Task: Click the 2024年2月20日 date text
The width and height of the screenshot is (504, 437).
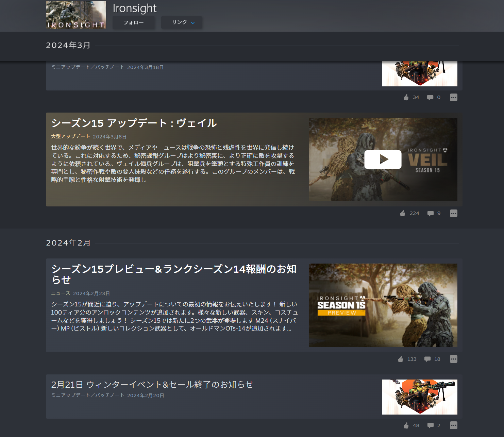Action: (x=146, y=396)
